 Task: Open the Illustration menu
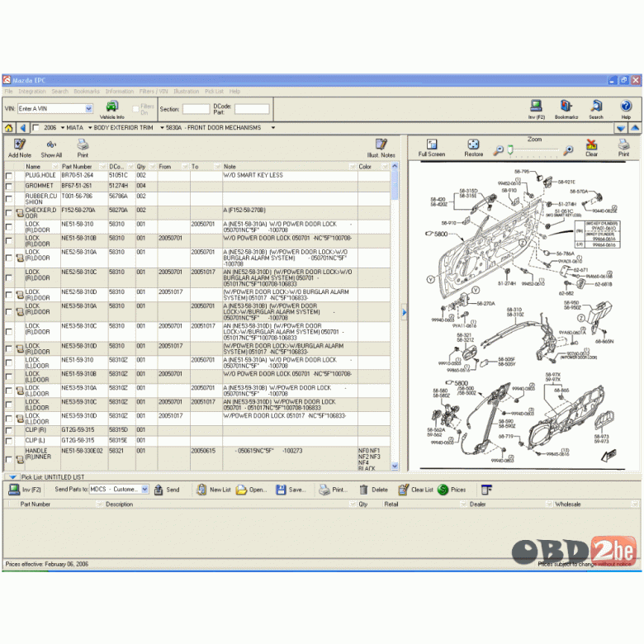click(186, 92)
